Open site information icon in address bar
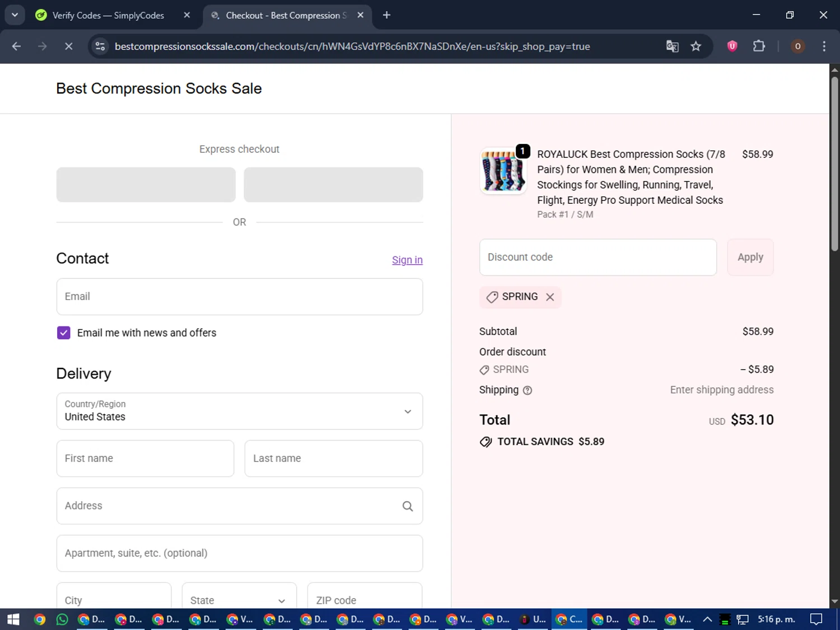 click(x=100, y=46)
